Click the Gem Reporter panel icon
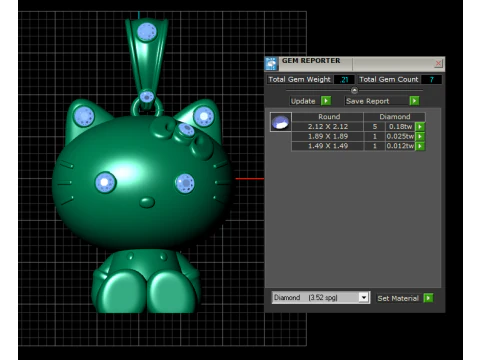 tap(271, 63)
